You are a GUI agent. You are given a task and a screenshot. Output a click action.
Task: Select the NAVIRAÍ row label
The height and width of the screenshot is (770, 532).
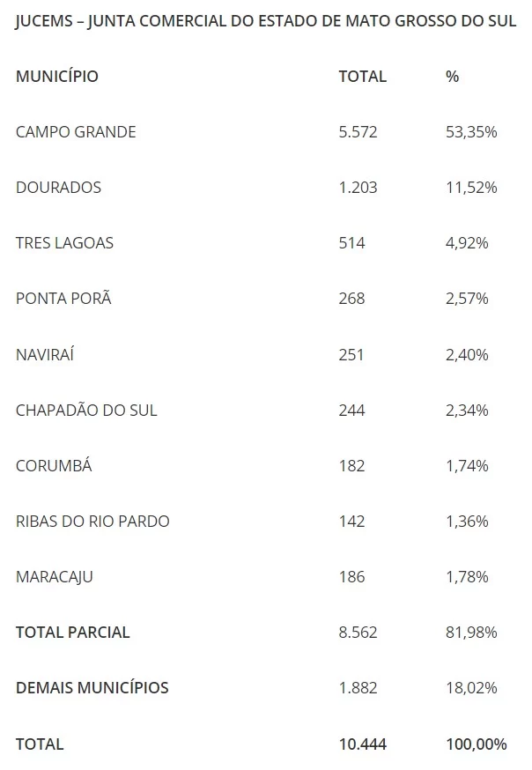[x=46, y=354]
